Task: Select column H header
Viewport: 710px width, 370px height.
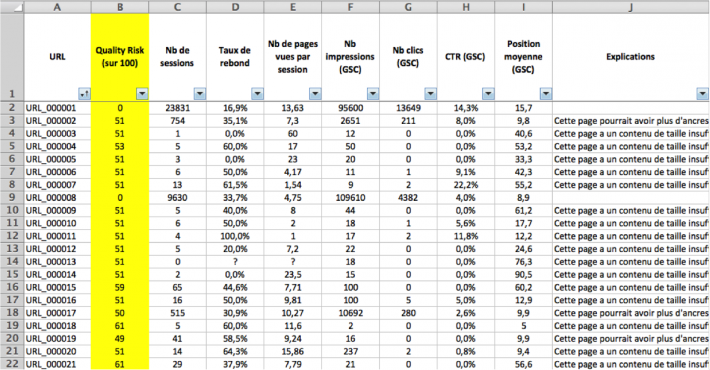Action: [x=466, y=7]
